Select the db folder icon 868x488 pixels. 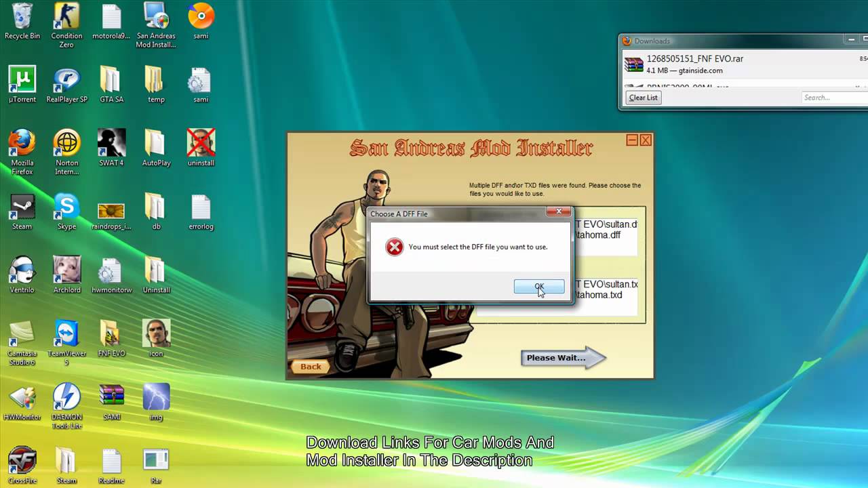(156, 212)
